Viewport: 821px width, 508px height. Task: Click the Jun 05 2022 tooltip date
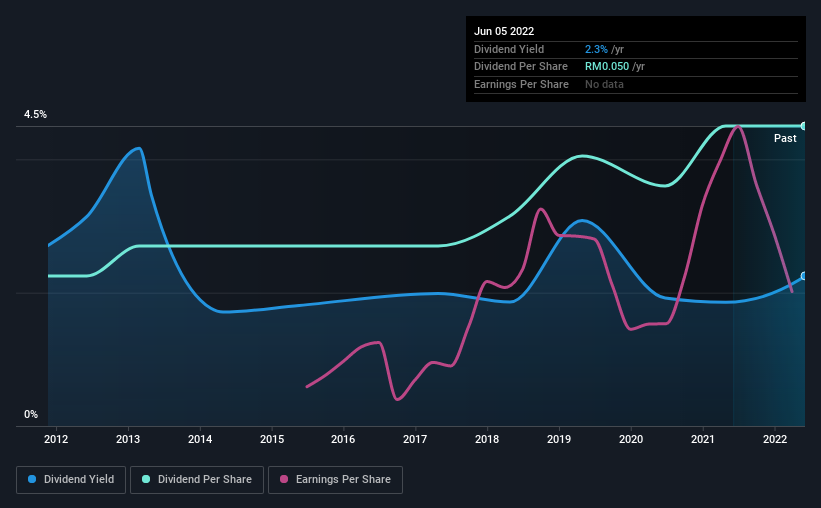click(504, 31)
